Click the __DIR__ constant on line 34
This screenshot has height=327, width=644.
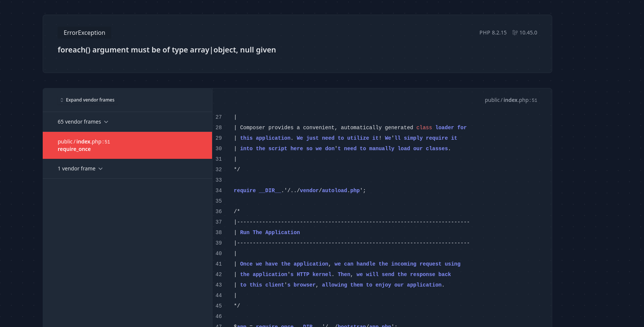[x=270, y=191]
